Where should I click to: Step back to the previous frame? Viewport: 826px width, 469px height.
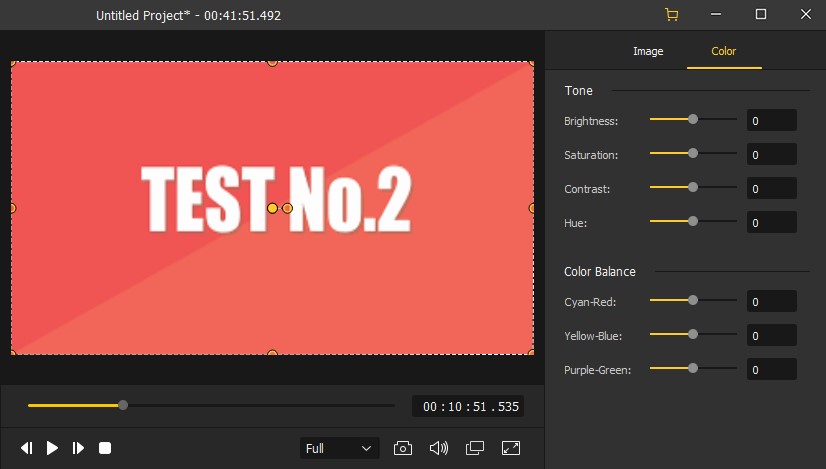[27, 448]
